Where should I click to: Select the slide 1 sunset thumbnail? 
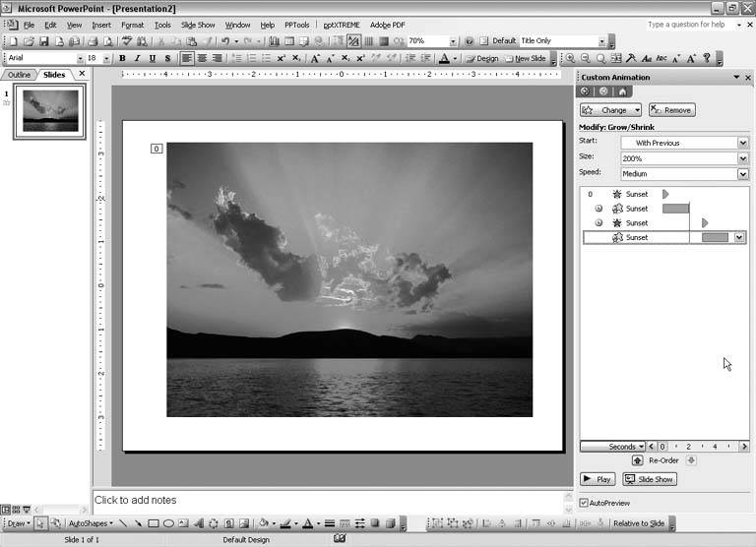(48, 110)
